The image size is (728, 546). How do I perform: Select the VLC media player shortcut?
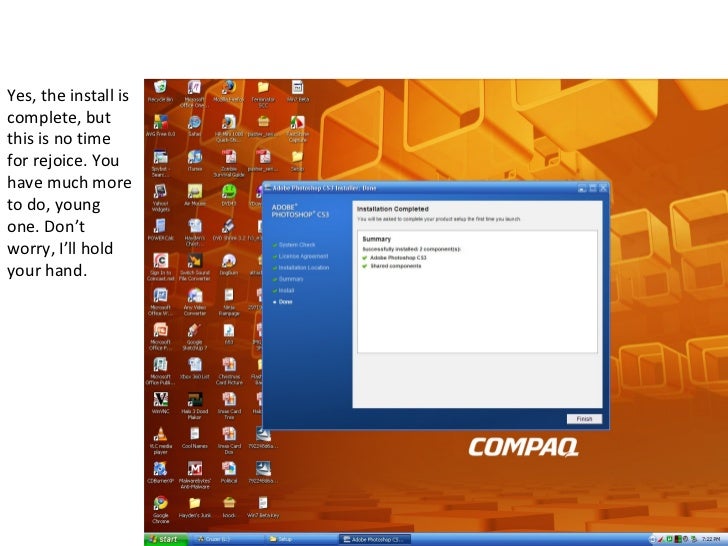[x=160, y=441]
